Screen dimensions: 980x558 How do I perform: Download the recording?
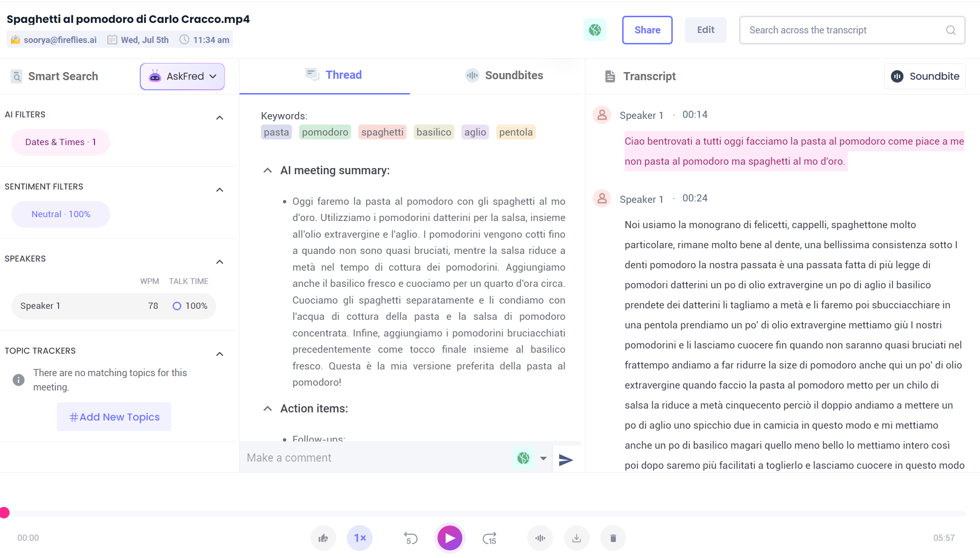point(576,538)
